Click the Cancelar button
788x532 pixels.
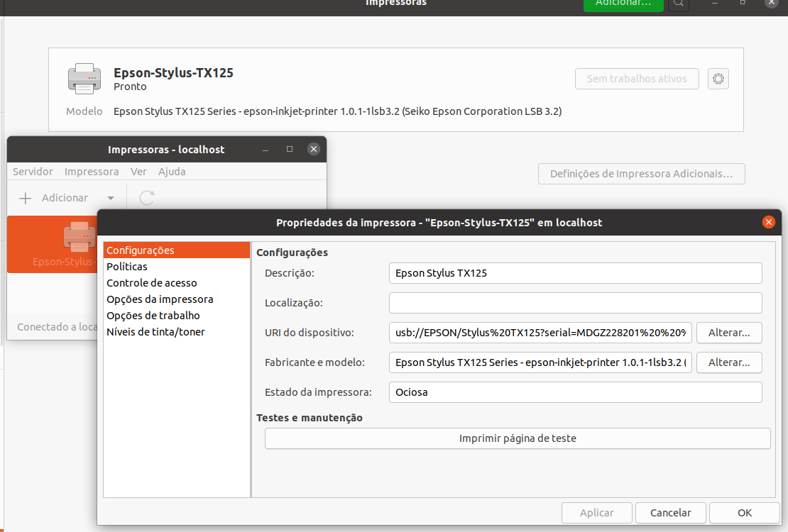(x=670, y=512)
